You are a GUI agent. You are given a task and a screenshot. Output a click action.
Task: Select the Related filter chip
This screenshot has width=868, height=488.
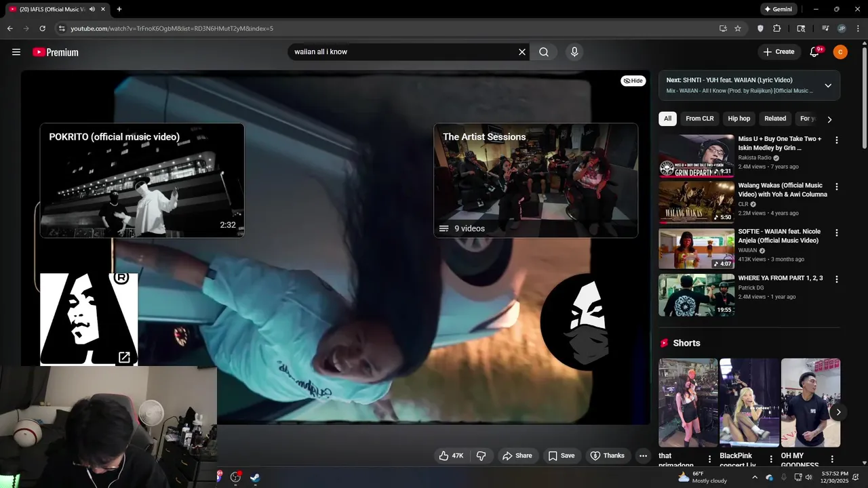775,119
